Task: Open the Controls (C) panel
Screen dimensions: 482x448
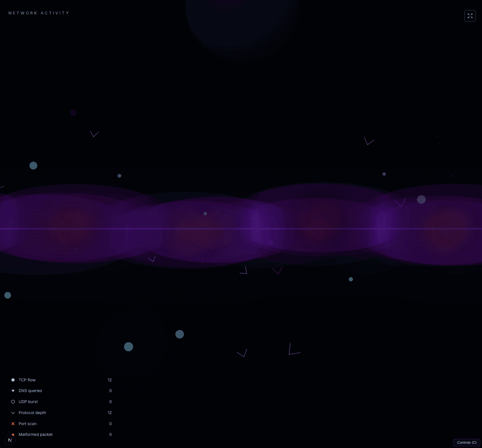Action: 466,443
